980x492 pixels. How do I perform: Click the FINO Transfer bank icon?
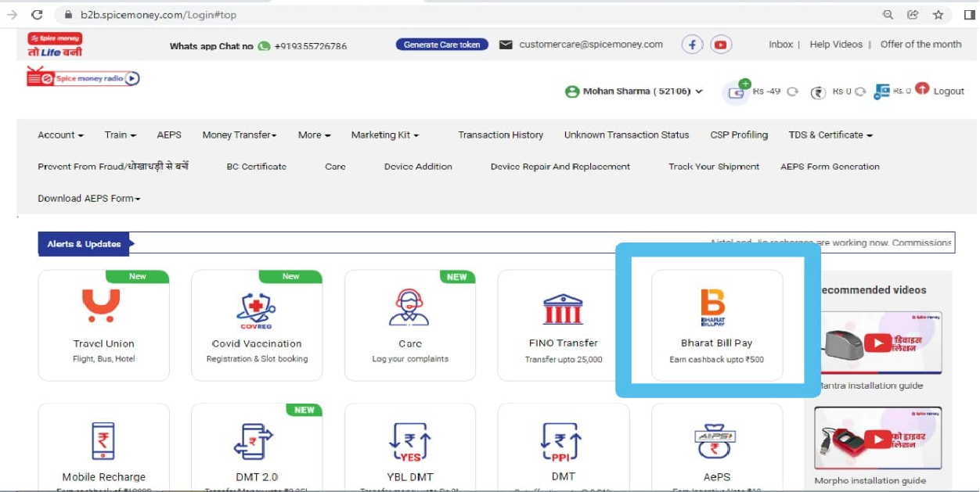click(563, 309)
